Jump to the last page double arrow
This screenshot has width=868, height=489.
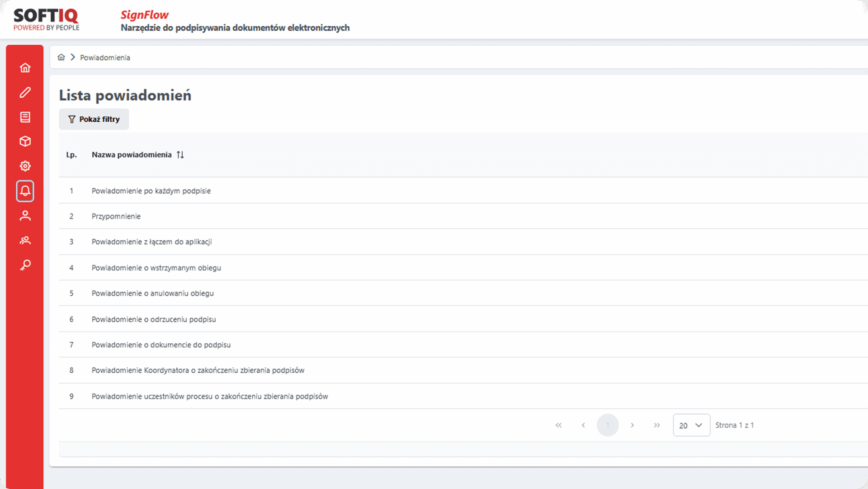coord(657,425)
